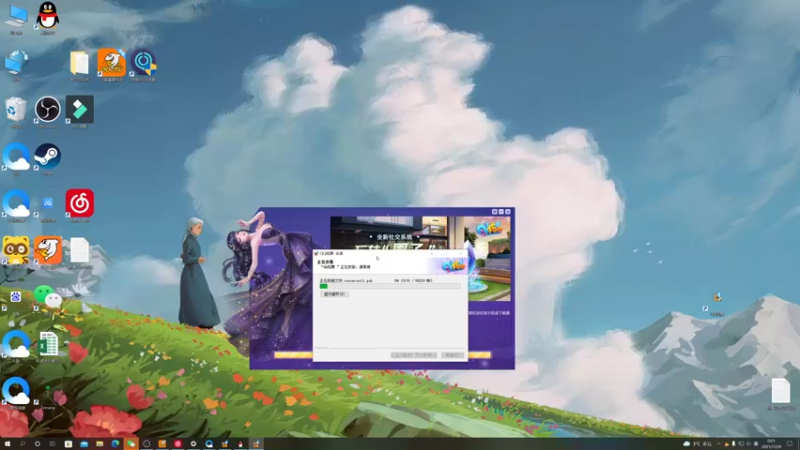
Task: Click the Cancel button in the installer
Action: [x=452, y=355]
